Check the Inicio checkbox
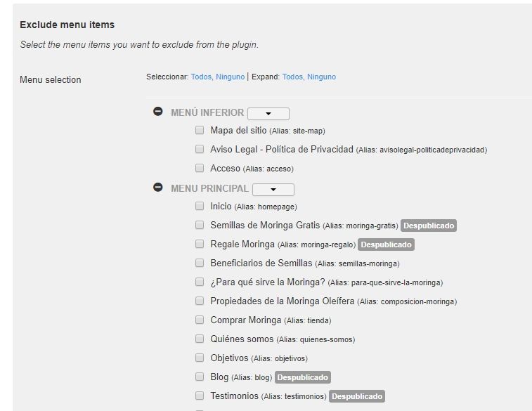 click(200, 206)
